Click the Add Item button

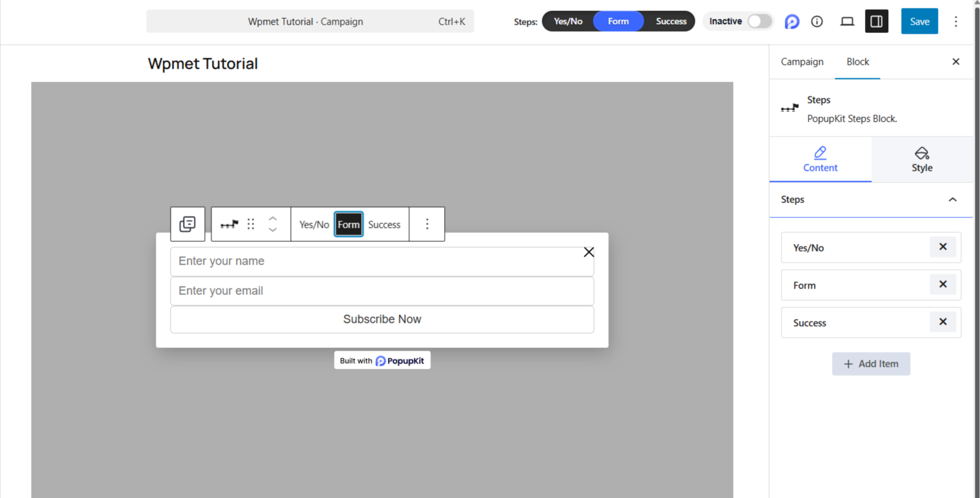pos(871,363)
